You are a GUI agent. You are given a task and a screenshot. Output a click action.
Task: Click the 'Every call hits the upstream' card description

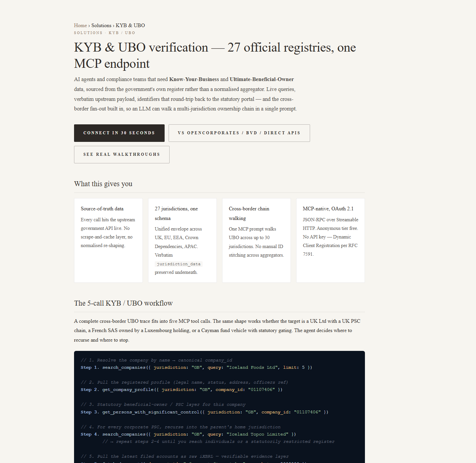click(108, 232)
